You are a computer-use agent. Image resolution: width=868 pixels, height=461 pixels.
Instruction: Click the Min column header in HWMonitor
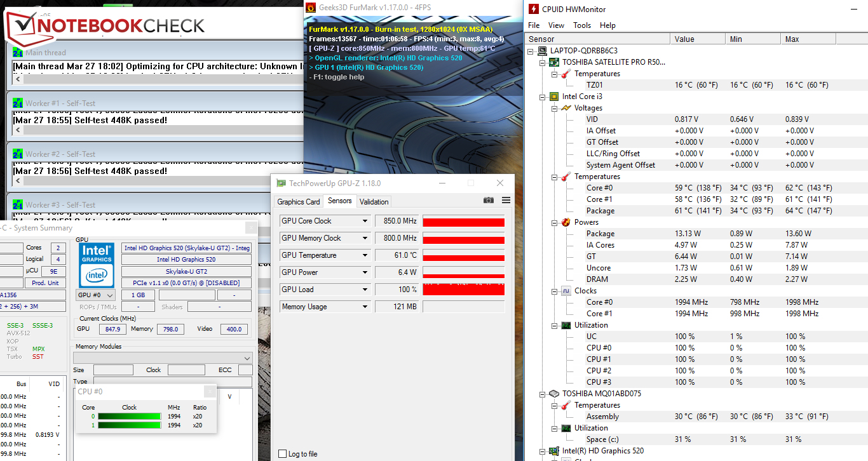[754, 39]
